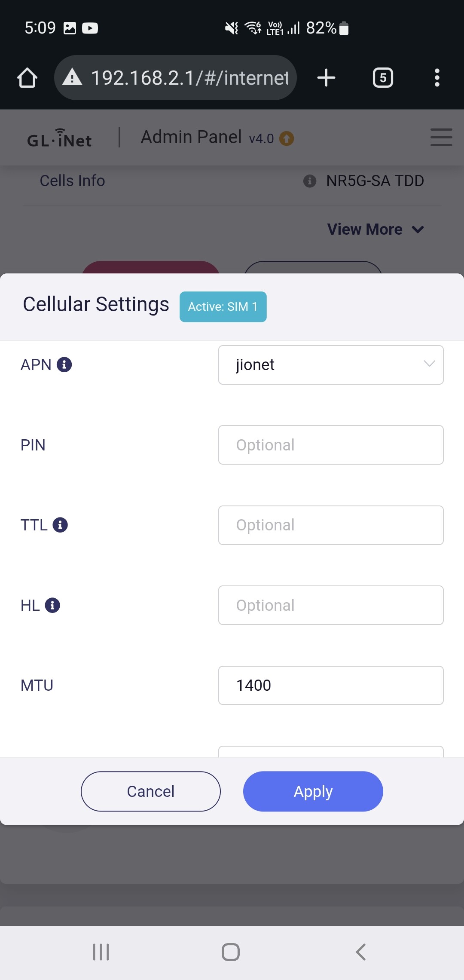Click the HL optional input field
The image size is (464, 980).
pyautogui.click(x=331, y=605)
